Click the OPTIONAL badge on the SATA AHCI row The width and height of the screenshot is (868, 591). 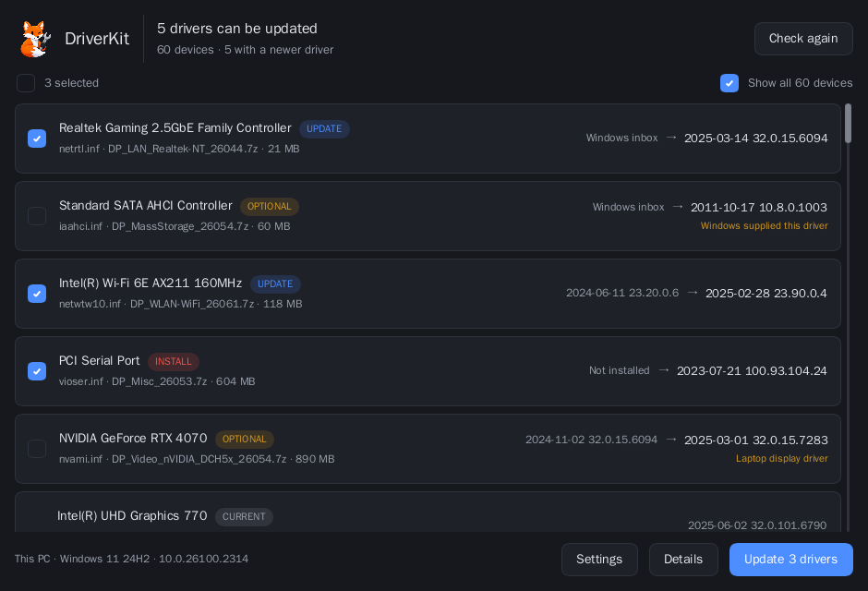(x=269, y=207)
